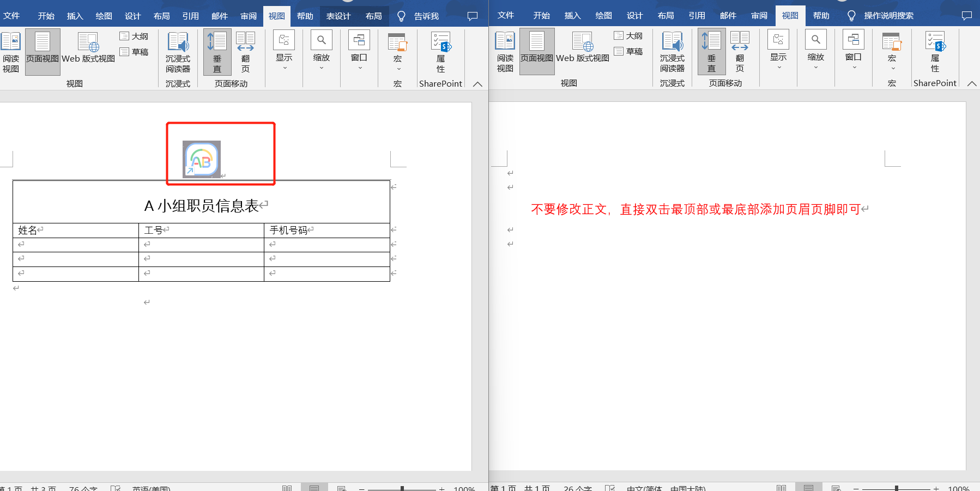
Task: Open SharePoint 属性 (Properties)
Action: (x=440, y=52)
